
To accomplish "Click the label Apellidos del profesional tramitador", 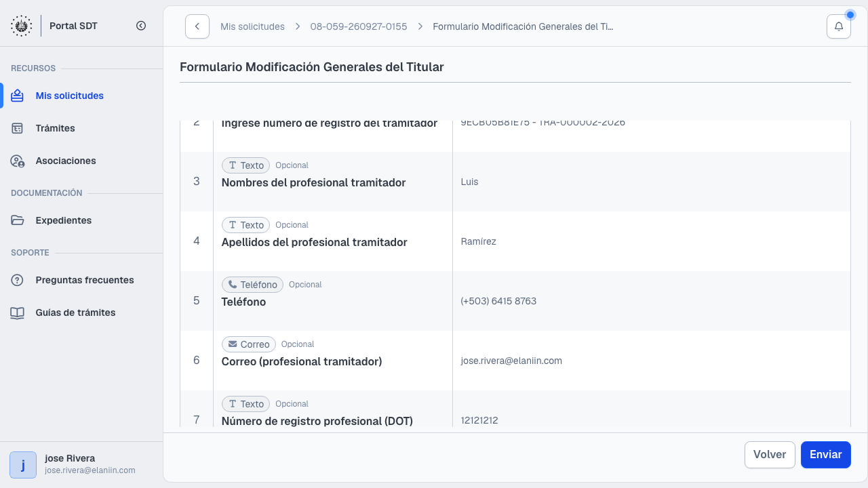I will (314, 243).
